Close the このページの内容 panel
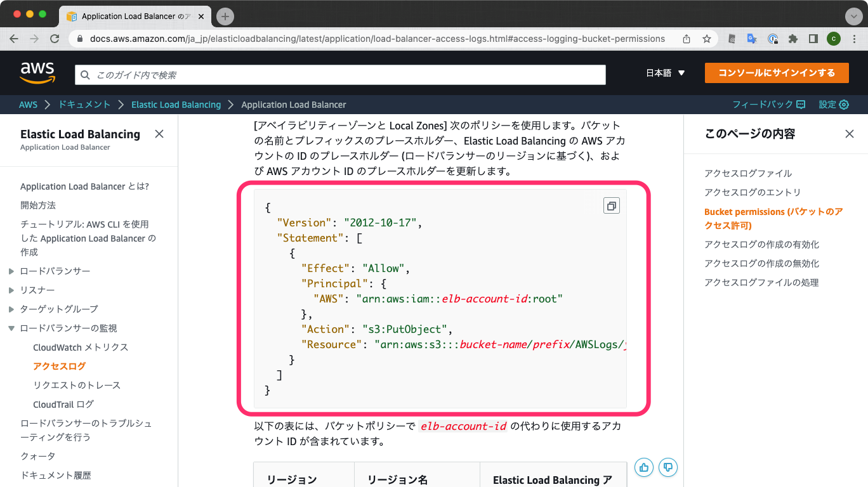868x487 pixels. click(x=850, y=134)
